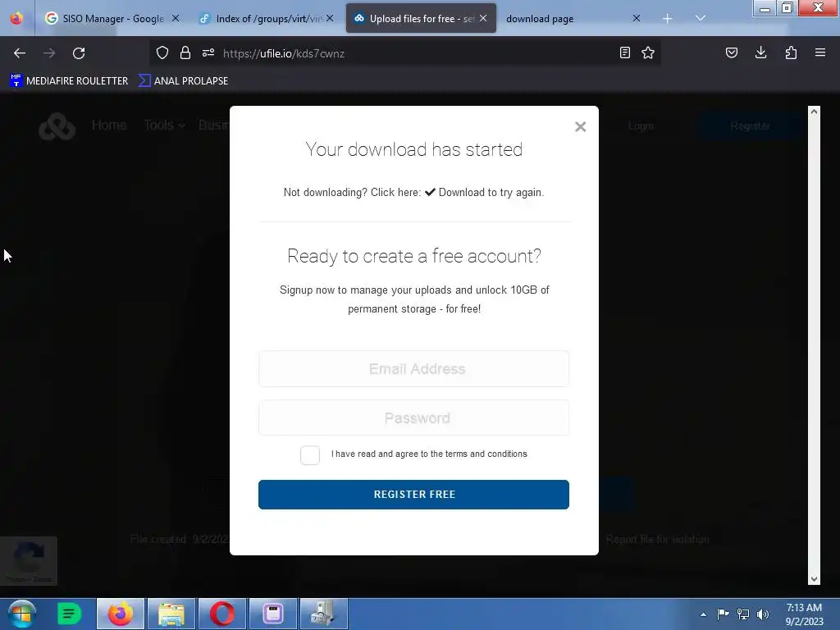Close the download page tab
The image size is (840, 630).
pyautogui.click(x=637, y=18)
